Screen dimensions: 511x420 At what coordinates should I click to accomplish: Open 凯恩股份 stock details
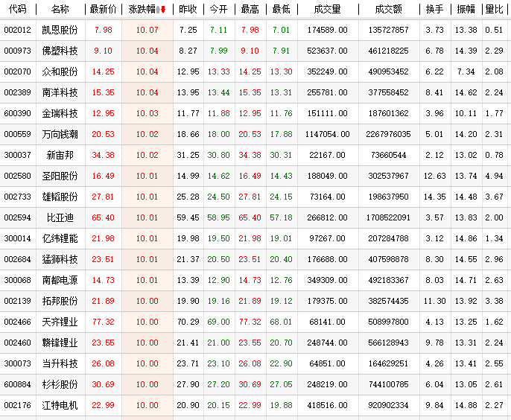[60, 30]
